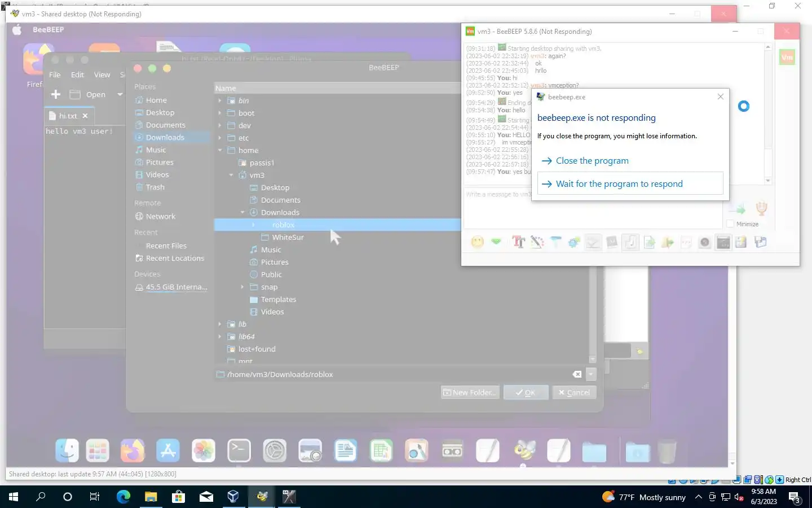Screen dimensions: 812x508
Task: Open the Edit menu in Pluma
Action: pyautogui.click(x=77, y=75)
